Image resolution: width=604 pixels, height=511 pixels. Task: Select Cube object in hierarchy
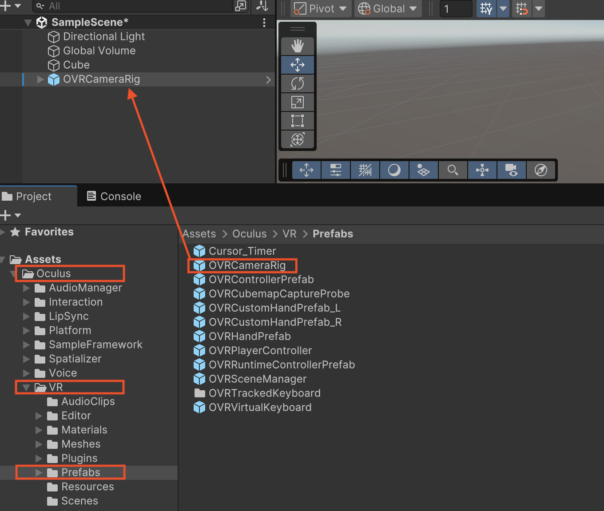tap(76, 65)
